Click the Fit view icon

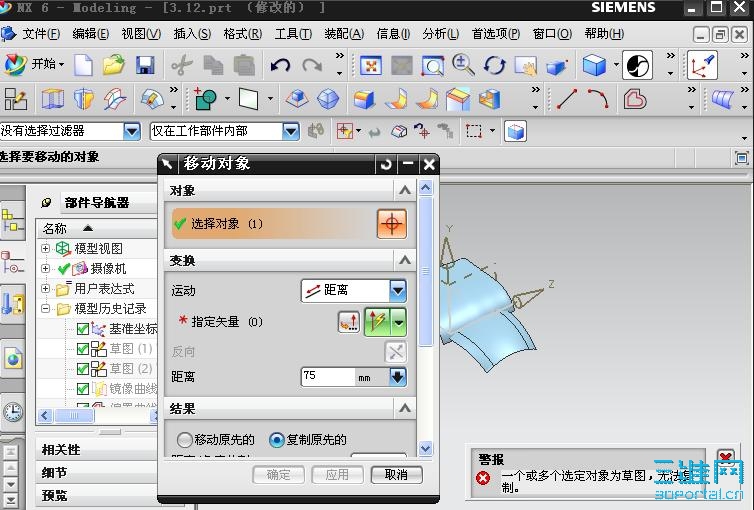pyautogui.click(x=371, y=65)
